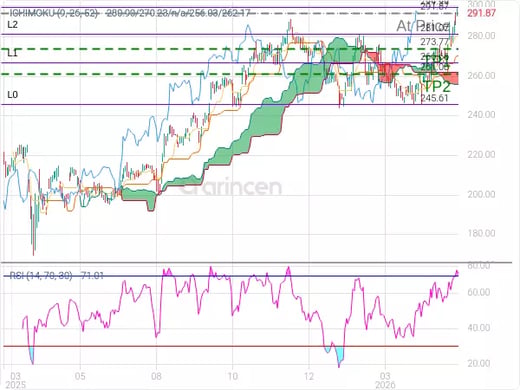Click the 08 month axis label
Viewport: 520px width, 390px height.
coord(156,377)
